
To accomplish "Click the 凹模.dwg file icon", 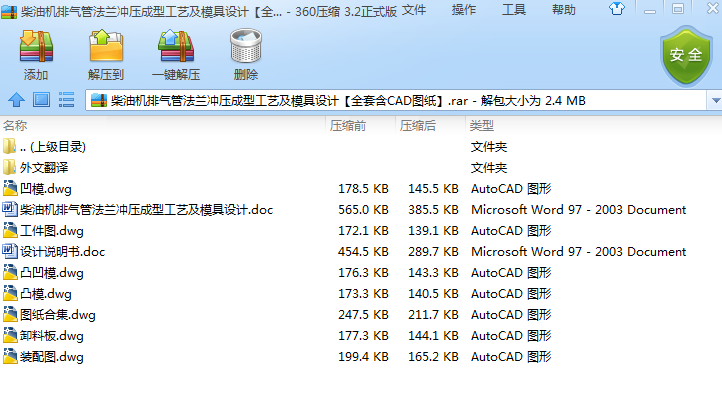I will click(x=10, y=188).
